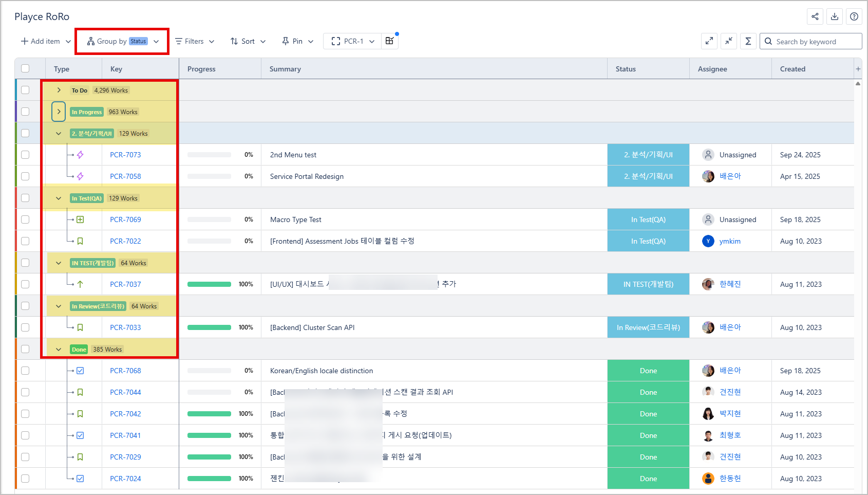Expand all rows with the outward arrows icon

[709, 41]
